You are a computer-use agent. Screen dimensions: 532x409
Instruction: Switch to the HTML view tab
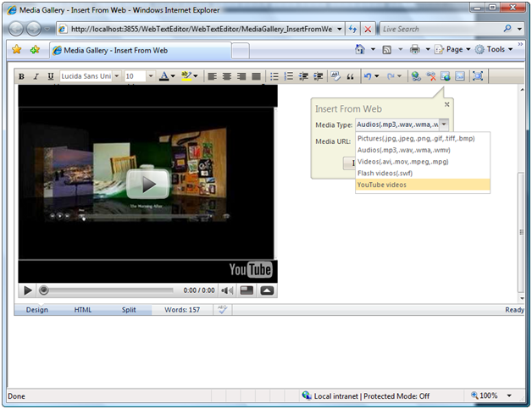[83, 310]
